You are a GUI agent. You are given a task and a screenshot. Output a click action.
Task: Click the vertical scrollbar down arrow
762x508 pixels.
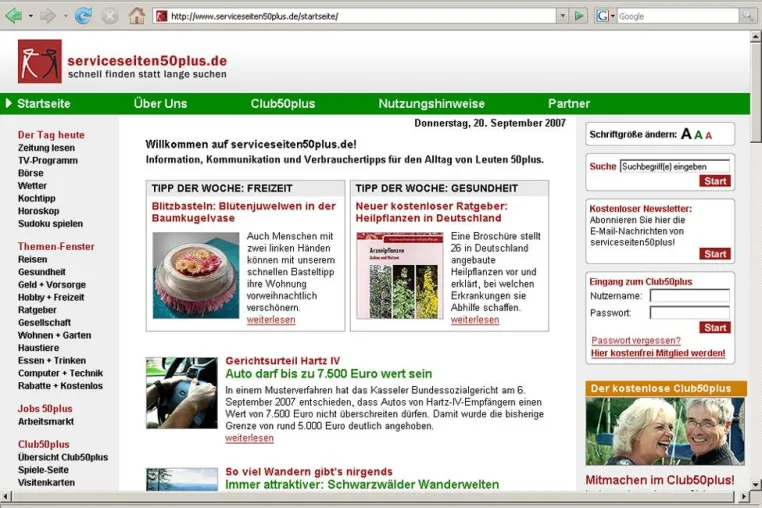[x=756, y=485]
